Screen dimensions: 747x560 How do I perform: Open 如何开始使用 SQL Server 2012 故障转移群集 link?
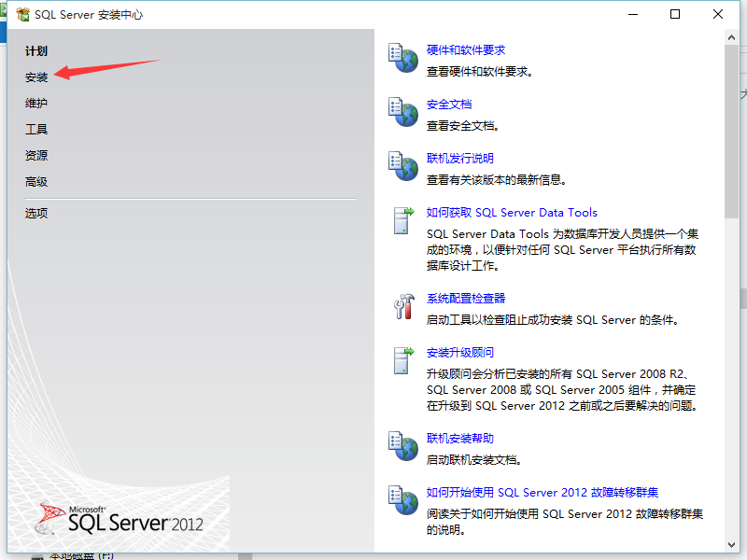[543, 493]
